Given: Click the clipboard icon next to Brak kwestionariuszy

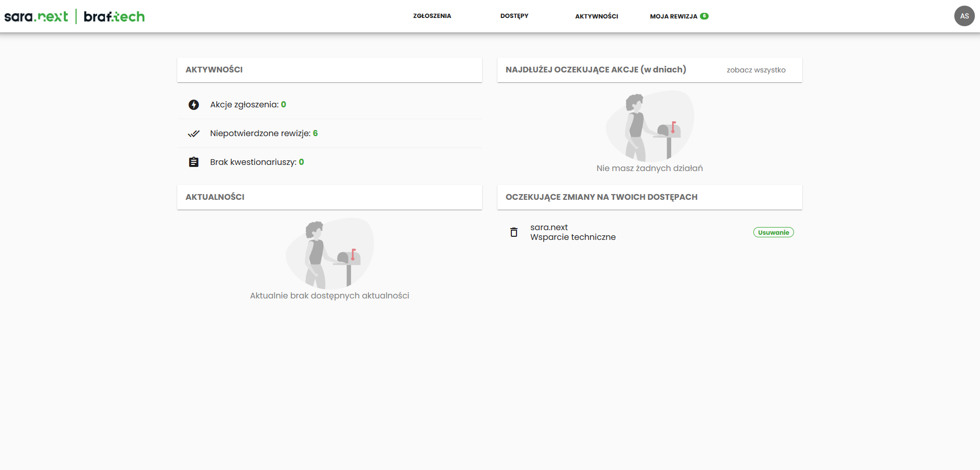Looking at the screenshot, I should (194, 162).
